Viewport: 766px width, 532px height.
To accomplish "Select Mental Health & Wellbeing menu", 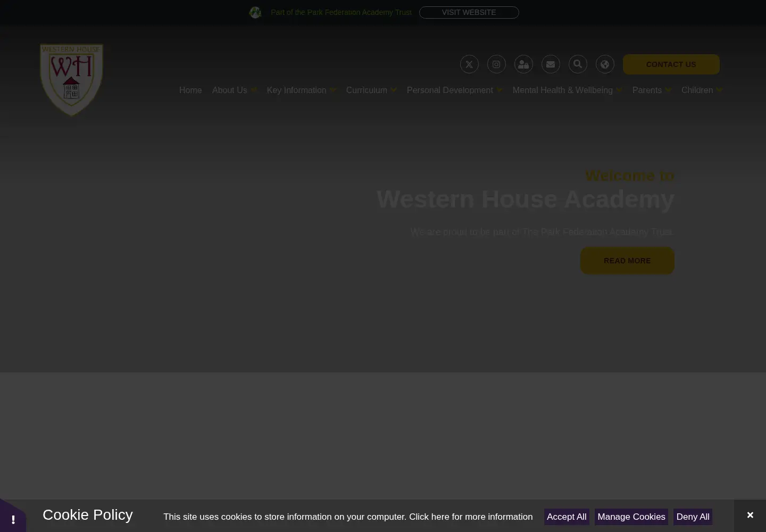I will (x=563, y=90).
